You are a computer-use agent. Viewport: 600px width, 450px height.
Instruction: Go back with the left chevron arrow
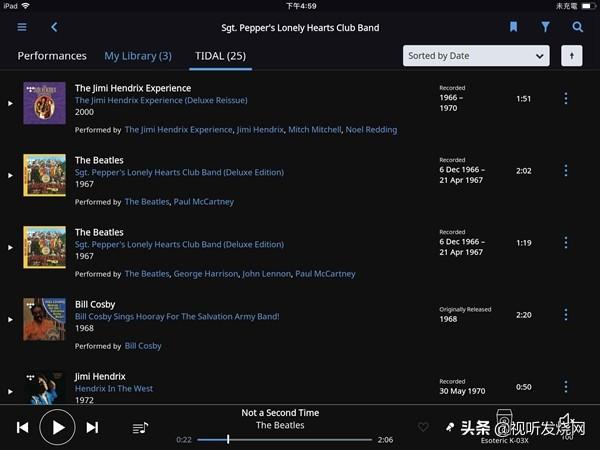[54, 27]
